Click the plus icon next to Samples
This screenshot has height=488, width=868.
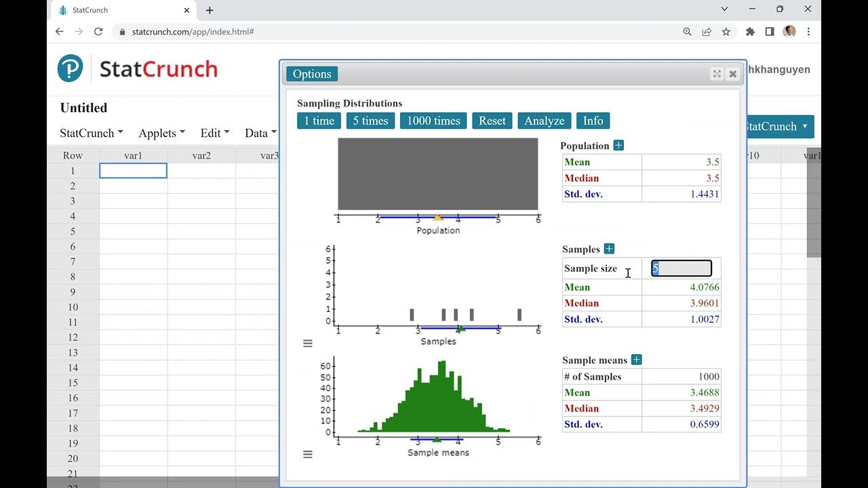pos(609,249)
